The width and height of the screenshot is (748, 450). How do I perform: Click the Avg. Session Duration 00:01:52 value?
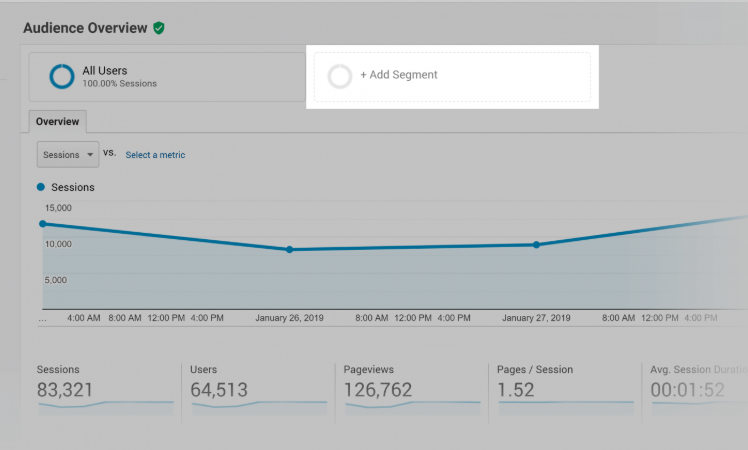[x=688, y=390]
